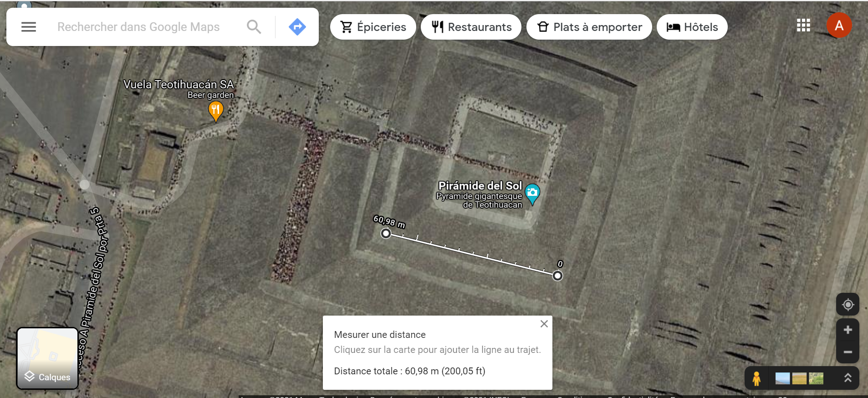868x398 pixels.
Task: Close the Mesurer une distance panel
Action: (x=544, y=324)
